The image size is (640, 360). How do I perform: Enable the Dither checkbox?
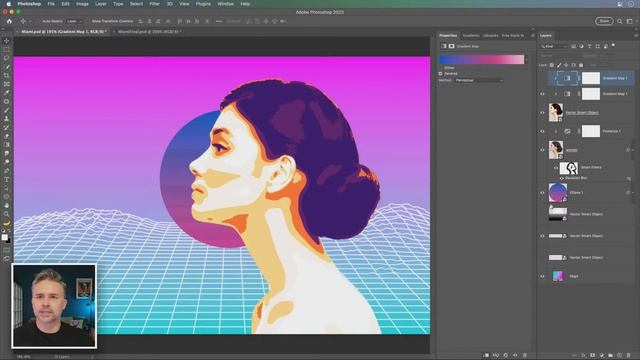[440, 68]
